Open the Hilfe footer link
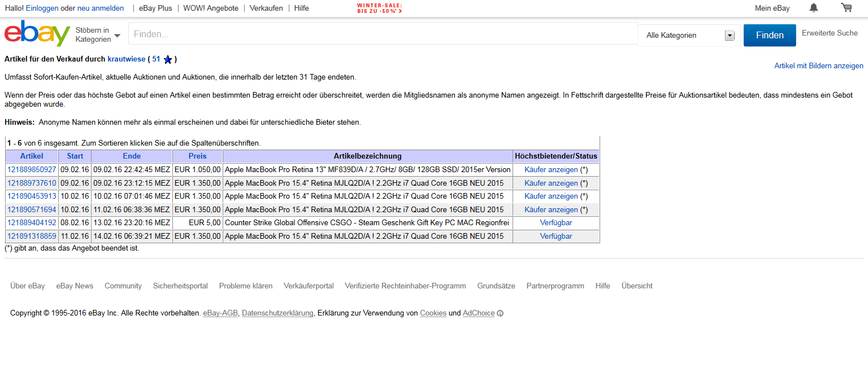Screen dimensions: 868x368 [x=603, y=286]
